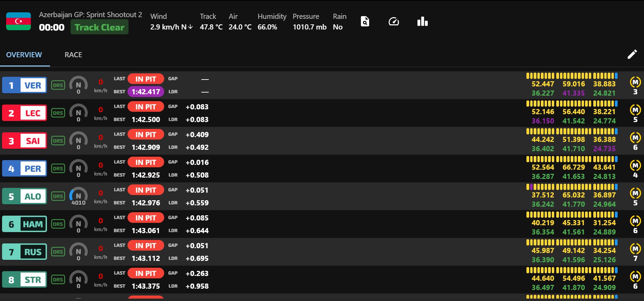This screenshot has height=301, width=644.
Task: Click the session timer 00:00
Action: (x=52, y=27)
